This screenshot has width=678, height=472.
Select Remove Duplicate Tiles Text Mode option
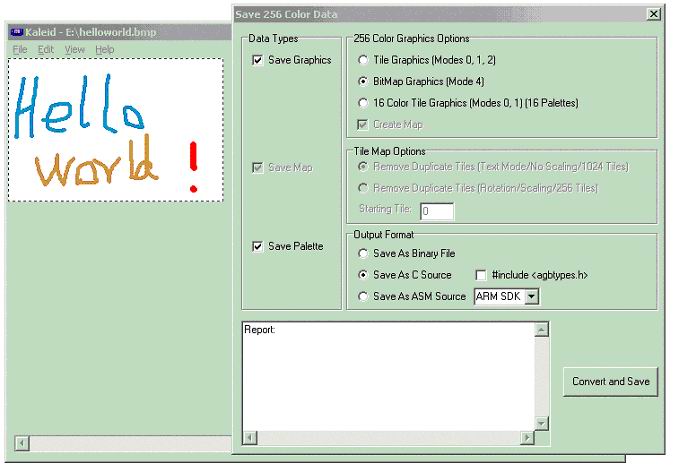pyautogui.click(x=363, y=166)
